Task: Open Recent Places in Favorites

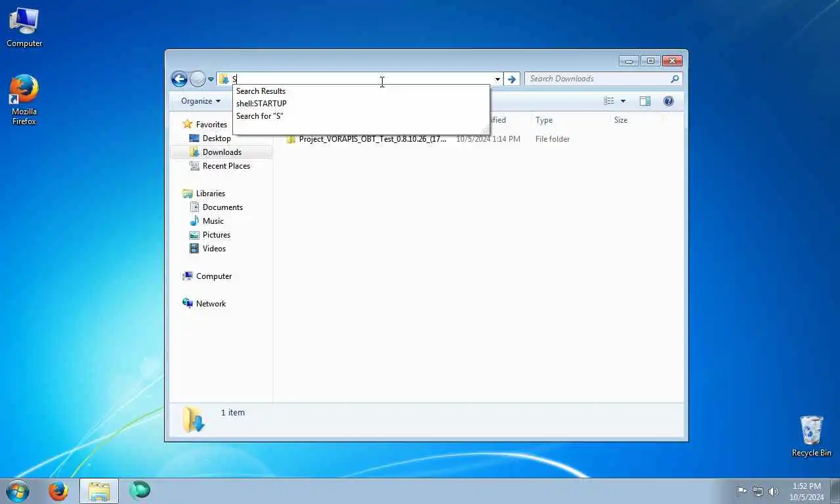Action: click(x=226, y=166)
